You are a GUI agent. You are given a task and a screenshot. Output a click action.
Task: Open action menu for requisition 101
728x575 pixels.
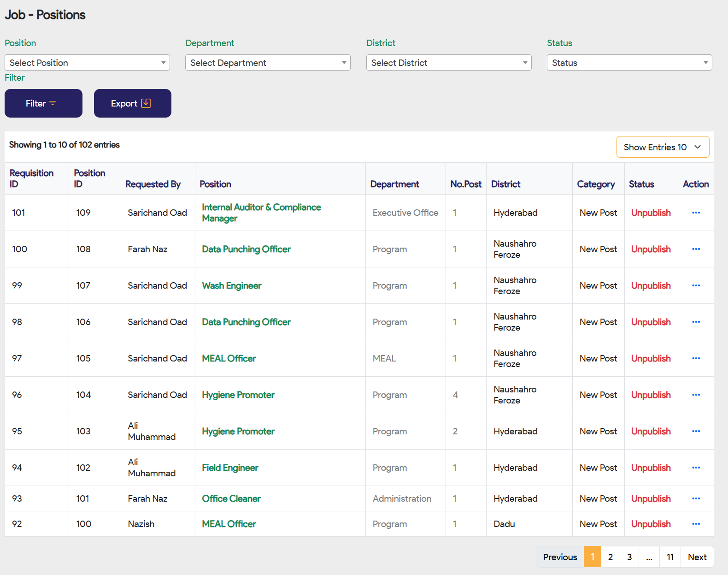pos(696,213)
